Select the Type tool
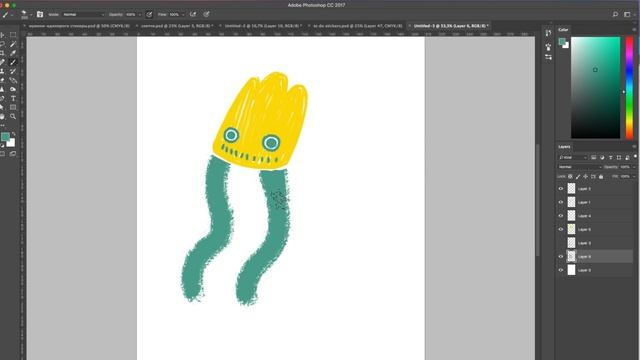Image resolution: width=640 pixels, height=360 pixels. pos(13,98)
